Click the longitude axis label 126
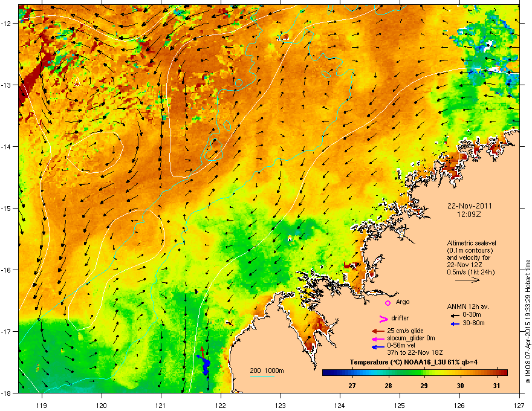 coord(459,405)
